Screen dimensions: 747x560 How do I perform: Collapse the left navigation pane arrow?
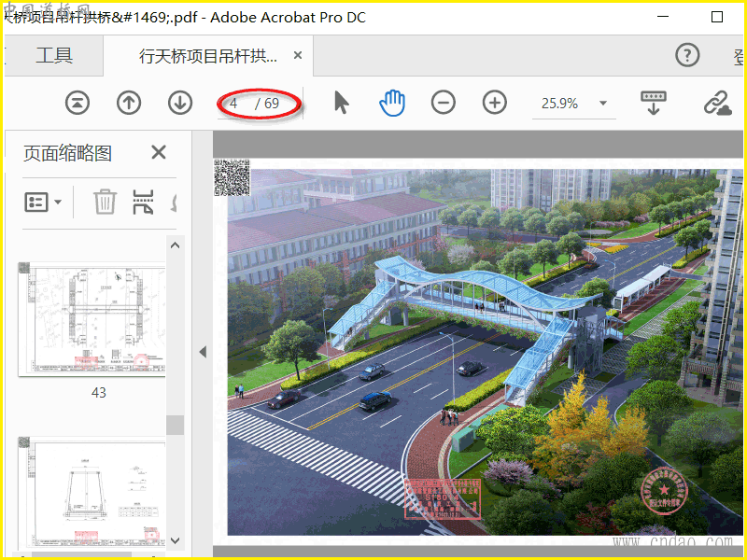point(203,352)
